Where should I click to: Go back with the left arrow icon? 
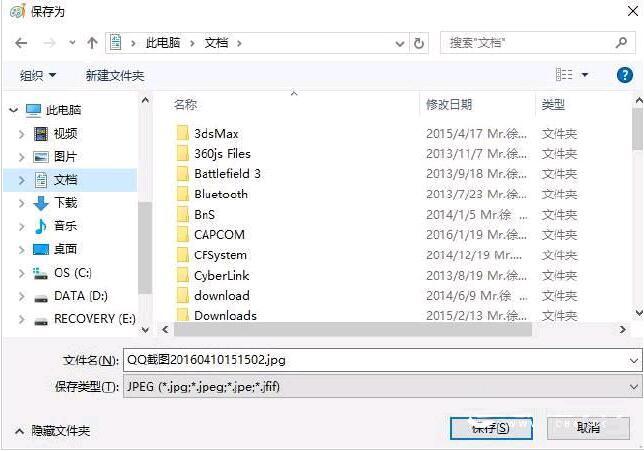(21, 43)
